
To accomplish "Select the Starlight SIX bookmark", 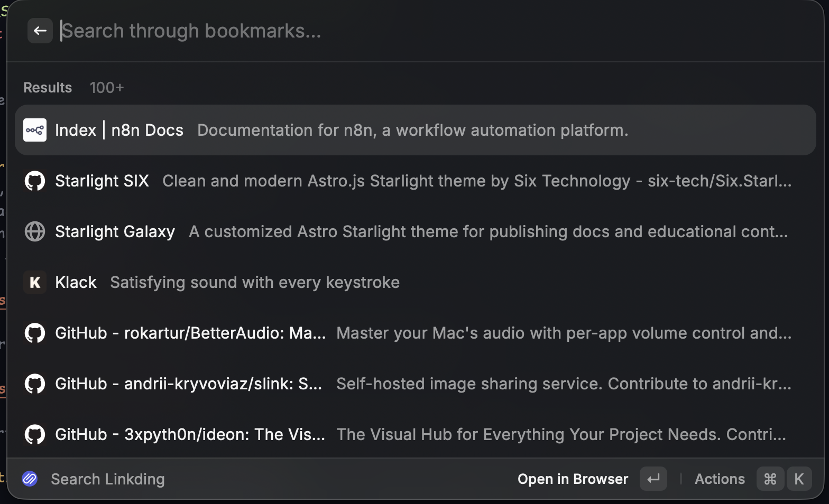I will (x=102, y=181).
